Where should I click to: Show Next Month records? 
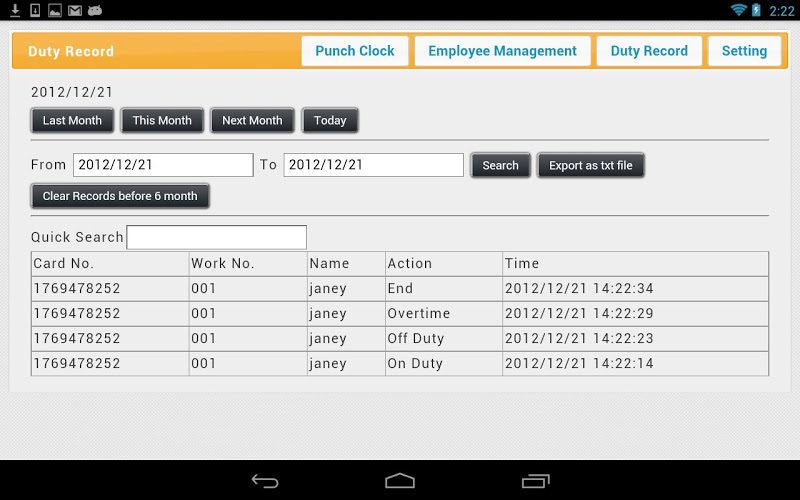[252, 120]
